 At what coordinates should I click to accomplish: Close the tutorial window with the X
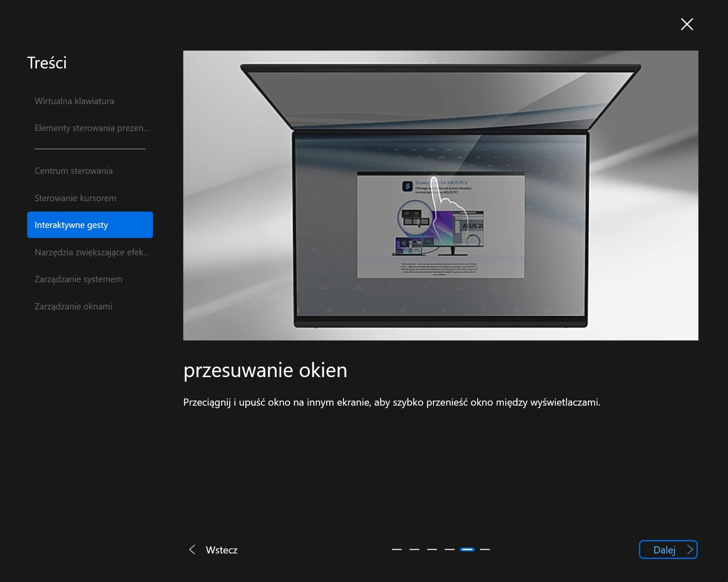pos(686,24)
